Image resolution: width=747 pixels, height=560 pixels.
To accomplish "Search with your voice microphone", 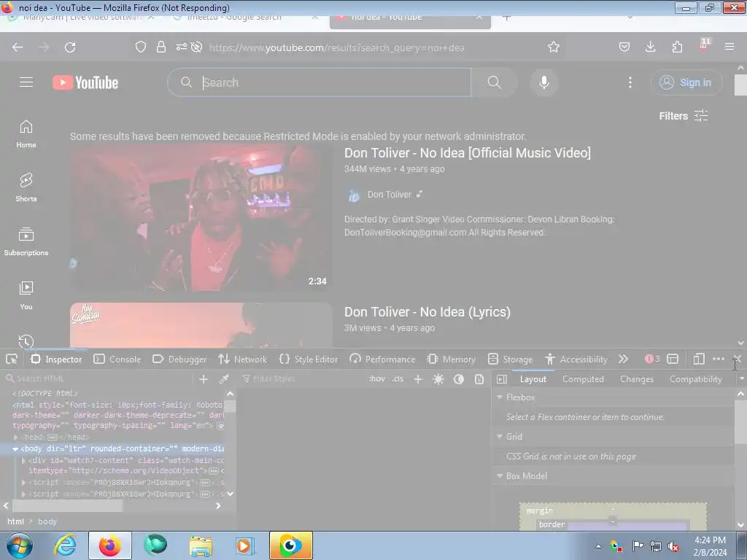I will click(544, 82).
